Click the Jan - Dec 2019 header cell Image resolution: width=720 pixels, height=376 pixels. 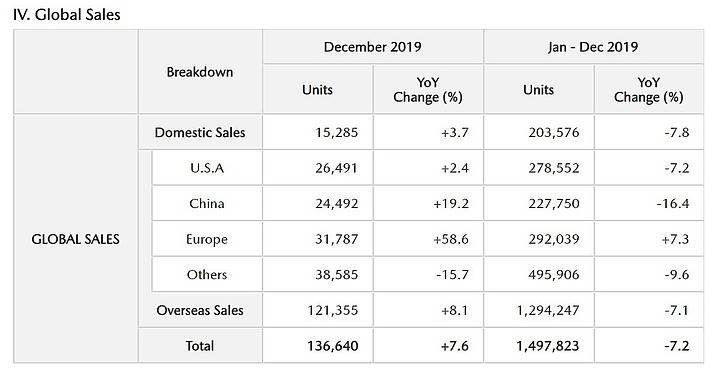pos(593,47)
